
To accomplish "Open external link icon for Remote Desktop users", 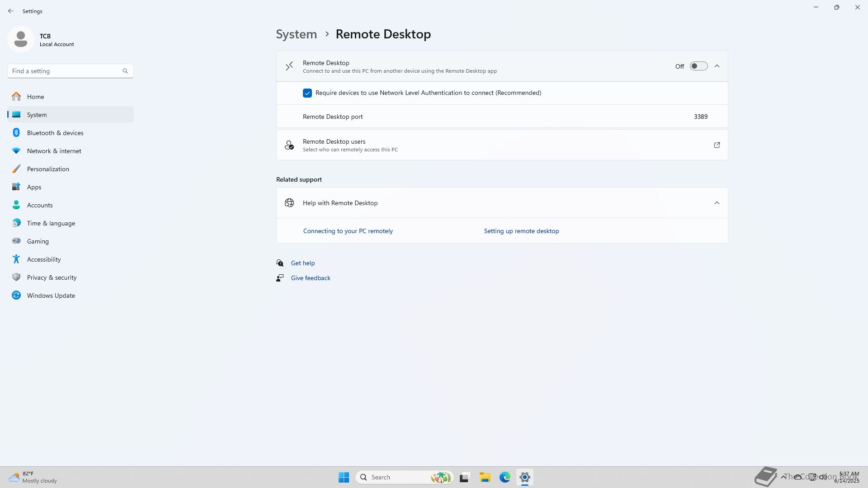I will click(x=717, y=145).
